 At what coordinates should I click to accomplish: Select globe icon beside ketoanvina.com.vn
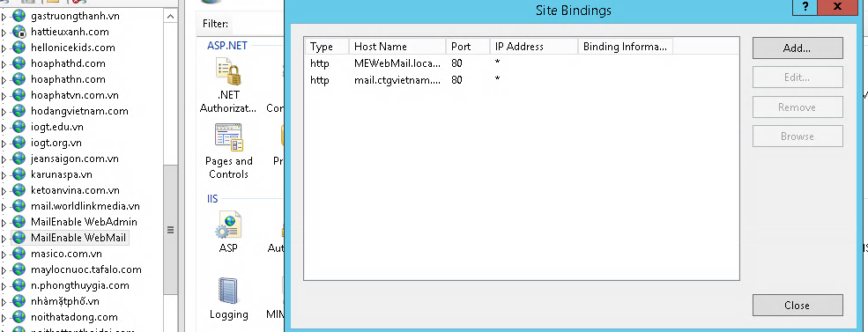click(19, 190)
